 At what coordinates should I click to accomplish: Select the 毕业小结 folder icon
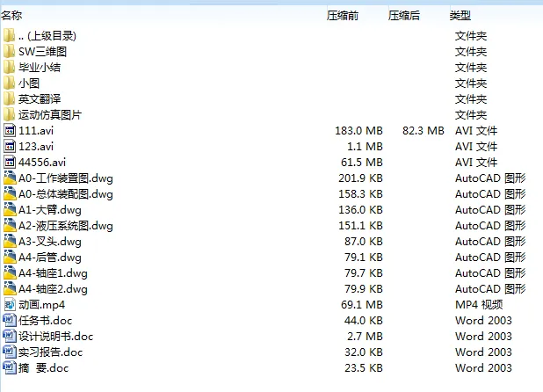tap(10, 67)
